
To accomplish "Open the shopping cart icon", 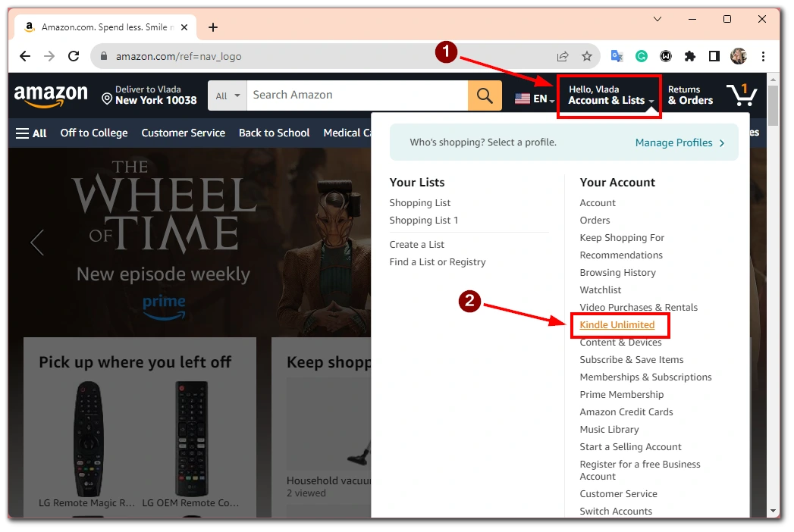I will pos(742,95).
